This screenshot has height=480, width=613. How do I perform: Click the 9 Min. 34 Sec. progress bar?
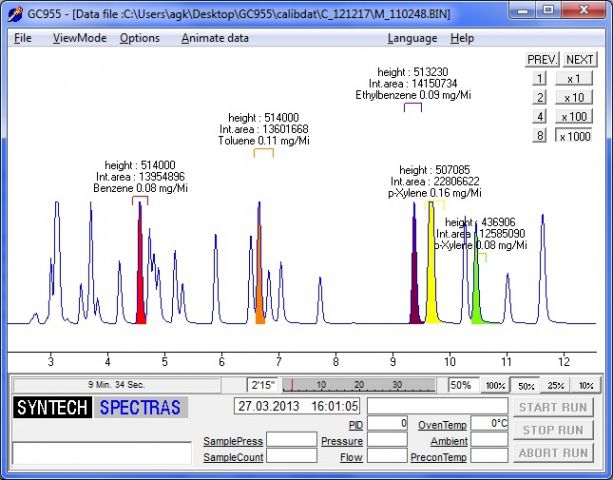[116, 385]
